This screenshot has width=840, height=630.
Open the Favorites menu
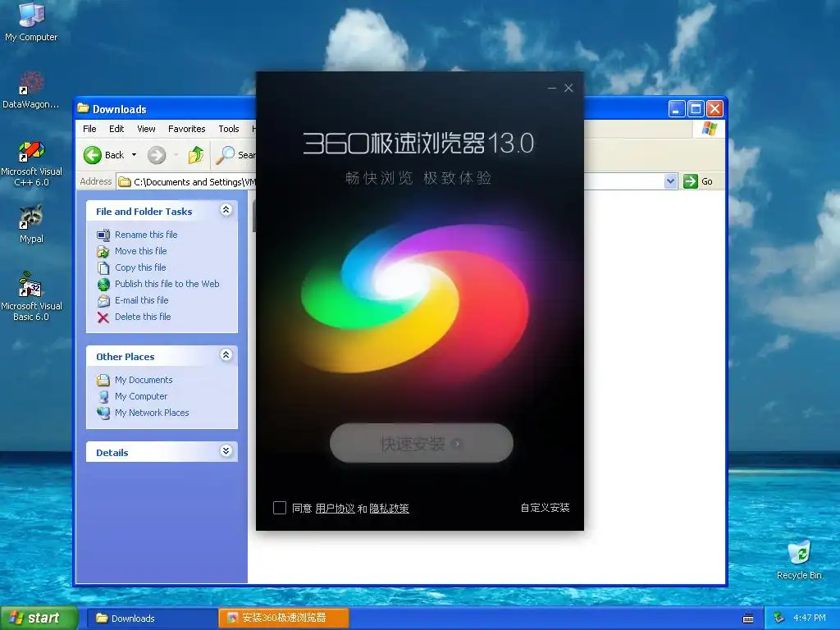[186, 129]
